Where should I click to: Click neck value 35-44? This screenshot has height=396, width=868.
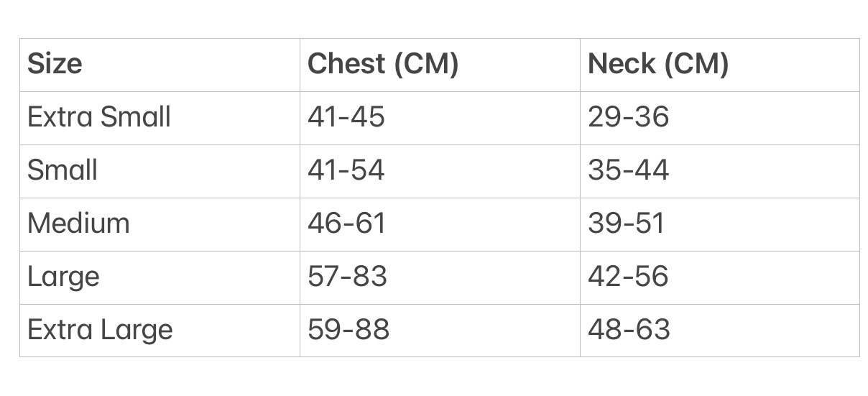(x=629, y=170)
